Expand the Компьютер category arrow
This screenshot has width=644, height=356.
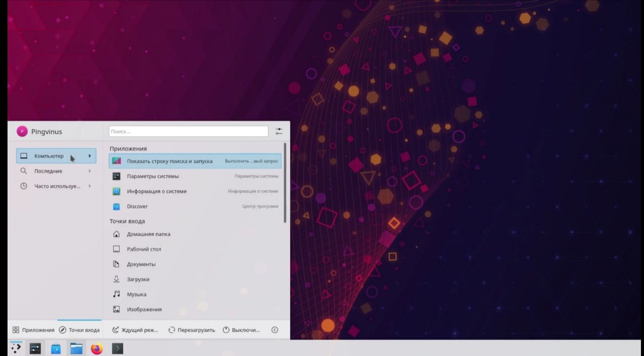(x=90, y=156)
